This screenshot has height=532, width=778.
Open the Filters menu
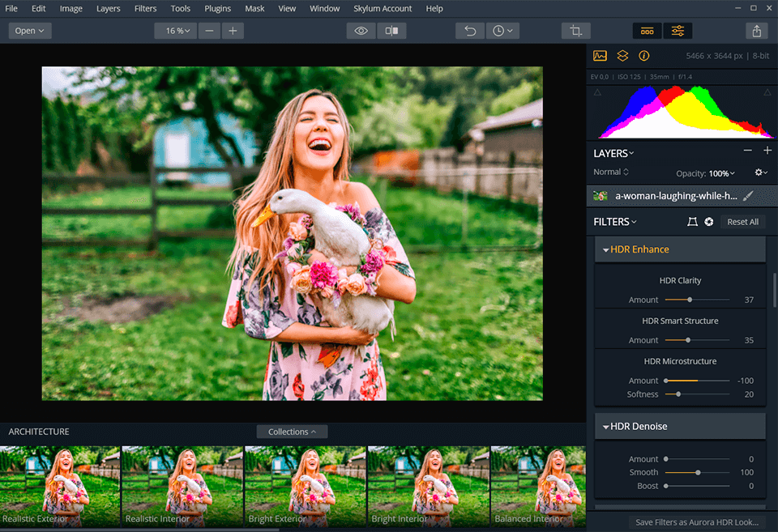click(145, 8)
